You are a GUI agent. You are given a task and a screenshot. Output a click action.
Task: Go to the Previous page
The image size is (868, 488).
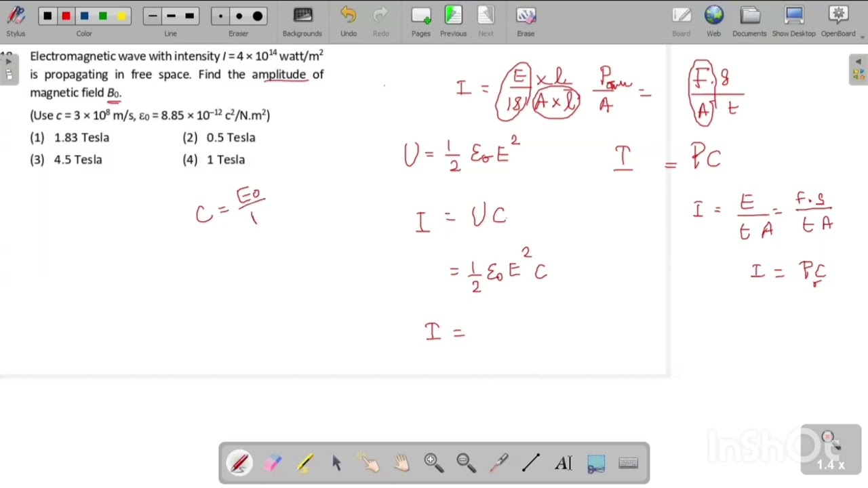pos(453,21)
